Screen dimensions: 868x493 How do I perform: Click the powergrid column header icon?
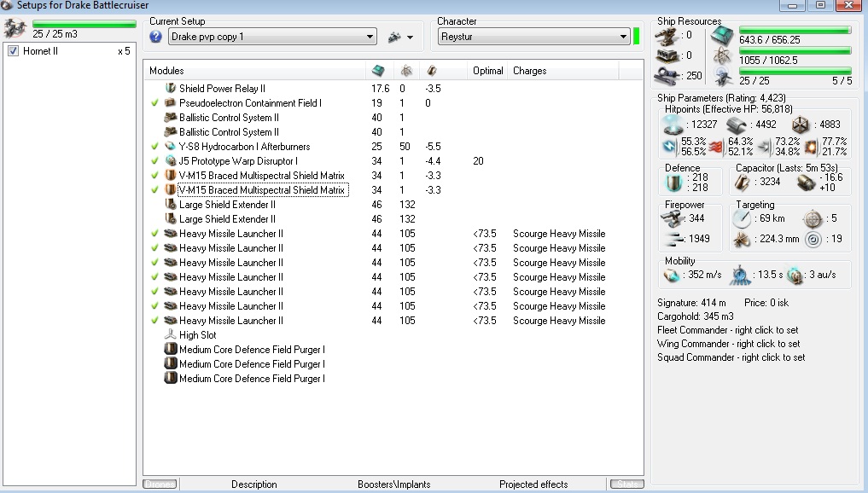406,70
